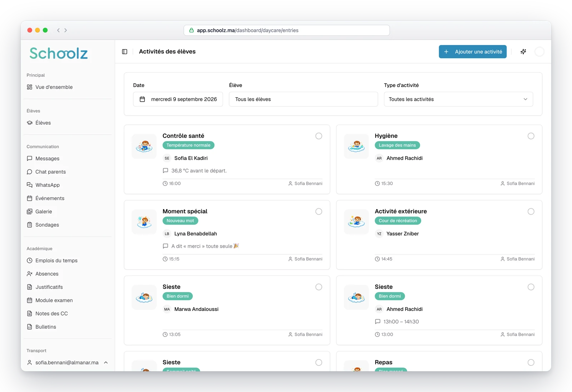
Task: Open the calendar icon in the Date field
Action: (x=142, y=99)
